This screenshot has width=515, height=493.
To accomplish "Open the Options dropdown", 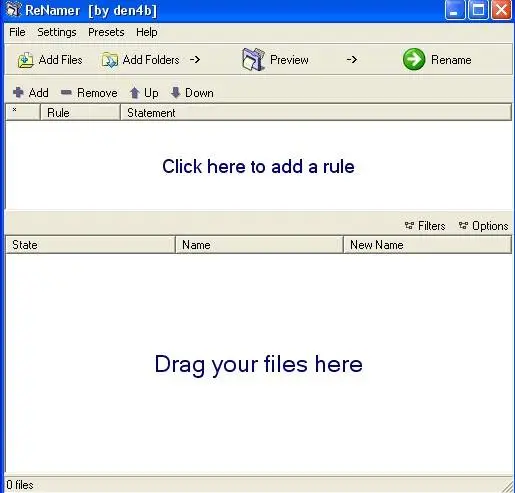I will click(483, 226).
